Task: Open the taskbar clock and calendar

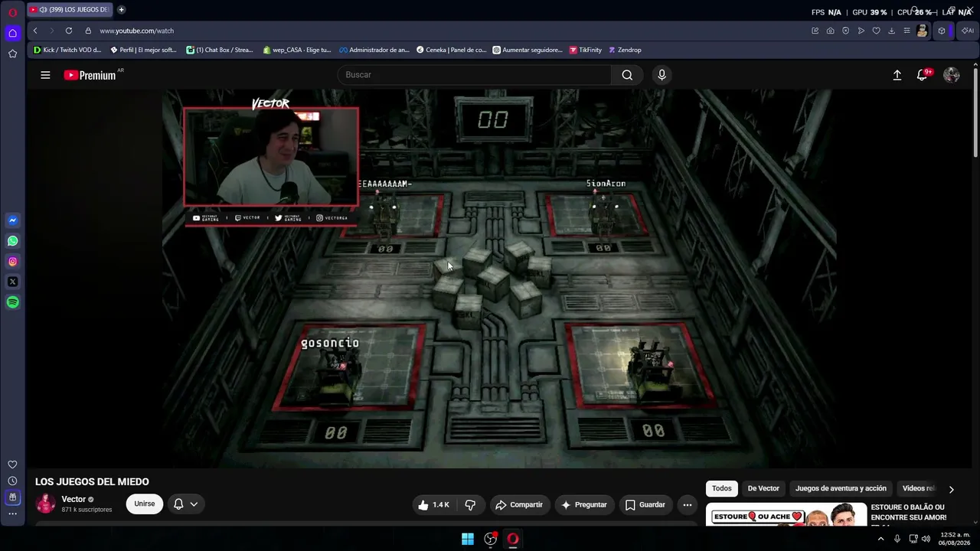Action: [955, 539]
